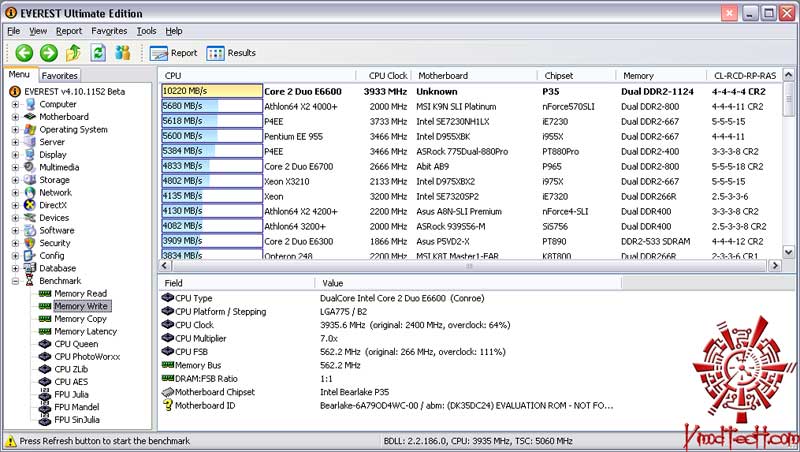Sort by the CPU Clock column header
The width and height of the screenshot is (800, 452).
point(384,76)
